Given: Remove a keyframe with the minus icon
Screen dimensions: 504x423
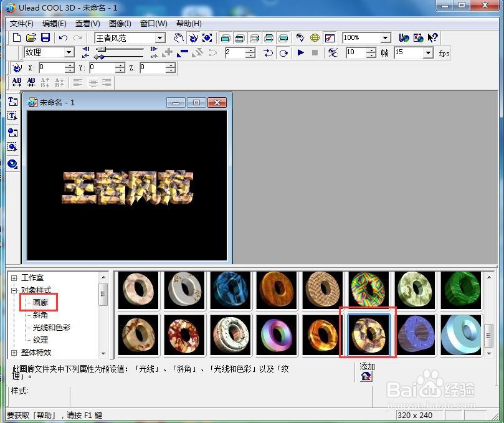Looking at the screenshot, I should [x=183, y=53].
